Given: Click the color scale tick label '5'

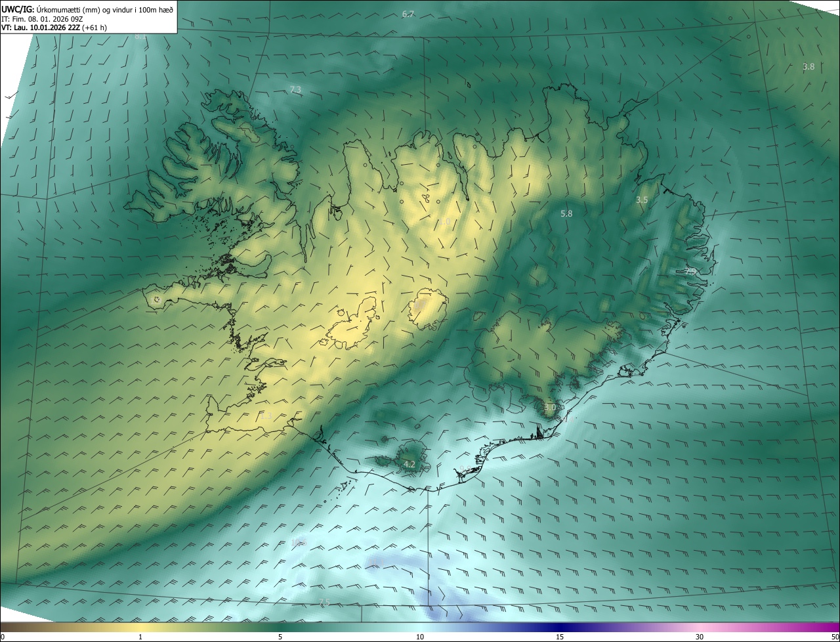Looking at the screenshot, I should [280, 637].
